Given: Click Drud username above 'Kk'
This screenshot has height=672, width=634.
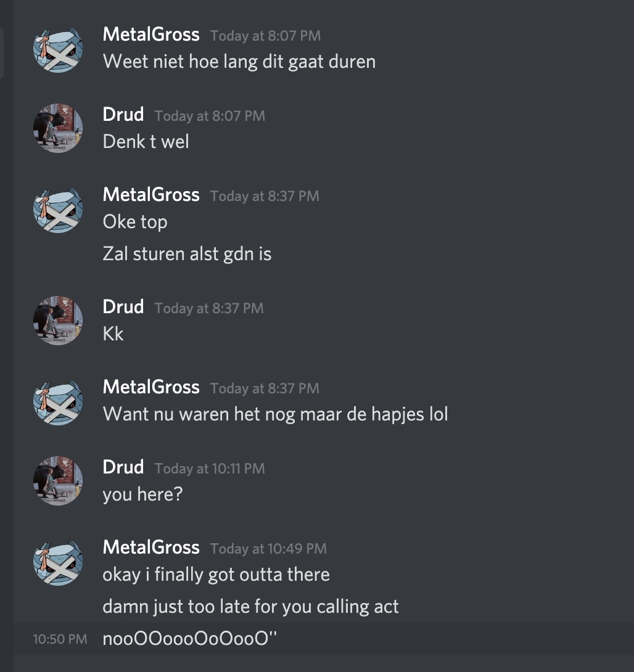Looking at the screenshot, I should click(x=123, y=307).
